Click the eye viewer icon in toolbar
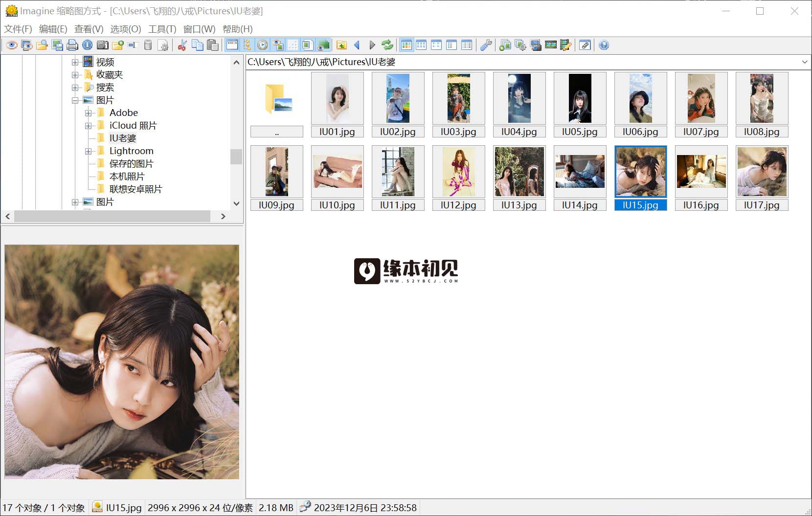This screenshot has width=812, height=516. 12,45
